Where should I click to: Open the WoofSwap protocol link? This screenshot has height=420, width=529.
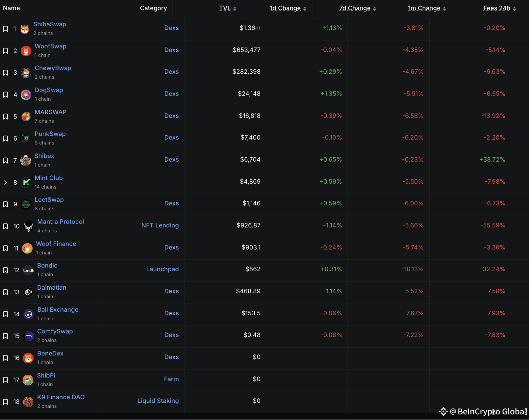coord(51,46)
